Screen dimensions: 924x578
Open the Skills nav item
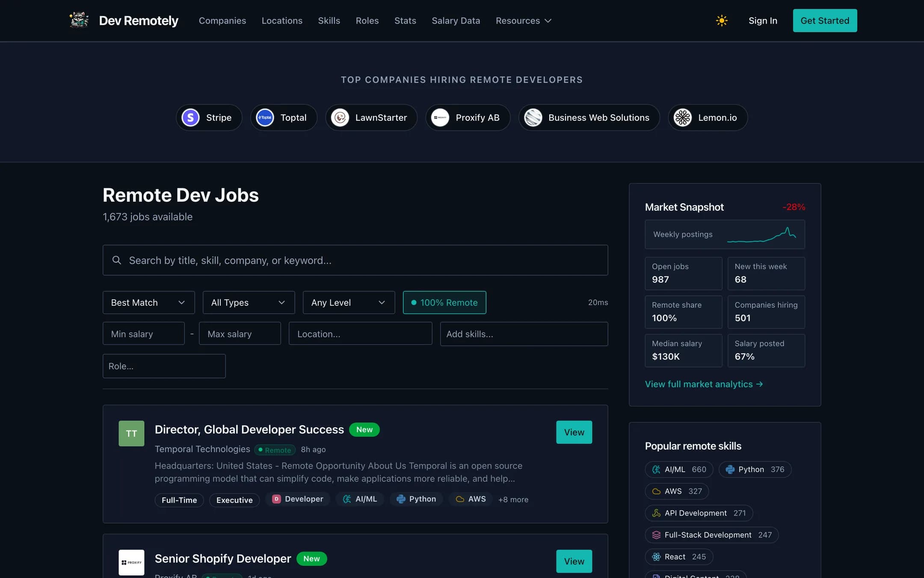tap(329, 21)
